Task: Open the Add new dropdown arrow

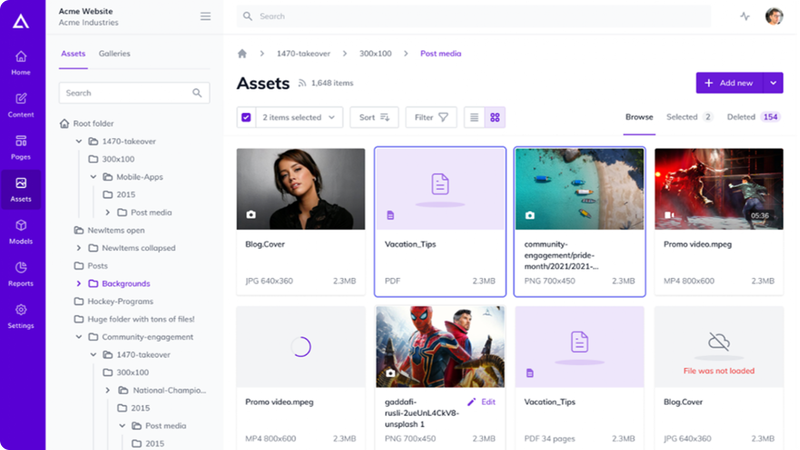Action: 773,83
